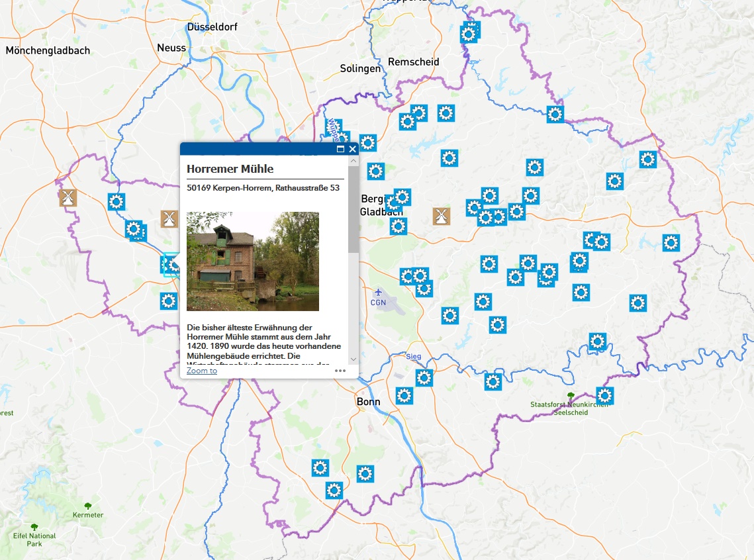Click the Solingen city label
The height and width of the screenshot is (560, 754).
pos(360,68)
